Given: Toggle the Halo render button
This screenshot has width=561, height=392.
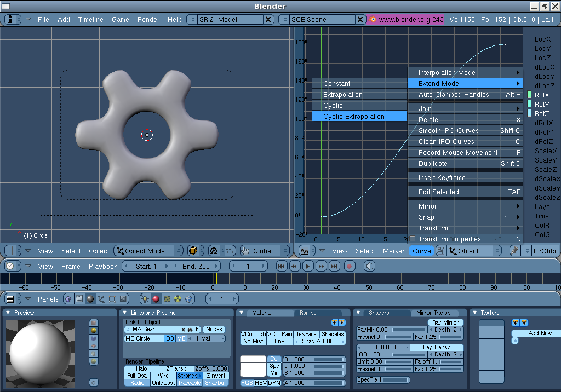Looking at the screenshot, I should coord(141,368).
